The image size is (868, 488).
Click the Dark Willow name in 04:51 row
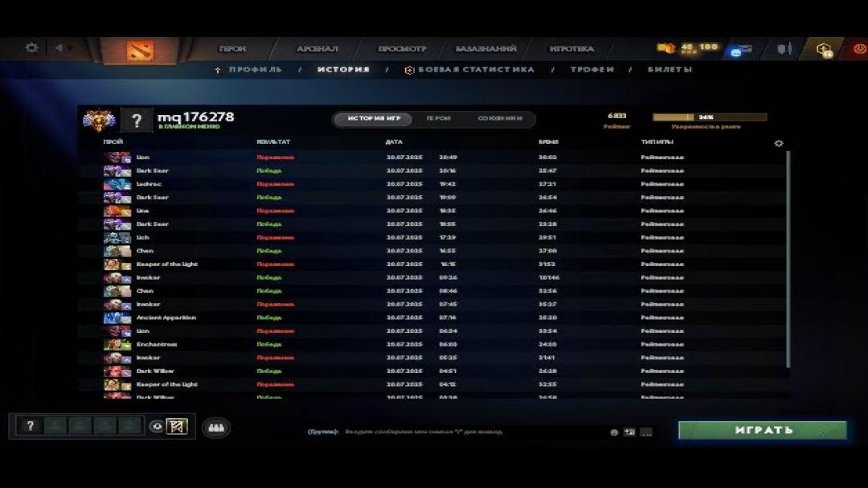(x=155, y=371)
